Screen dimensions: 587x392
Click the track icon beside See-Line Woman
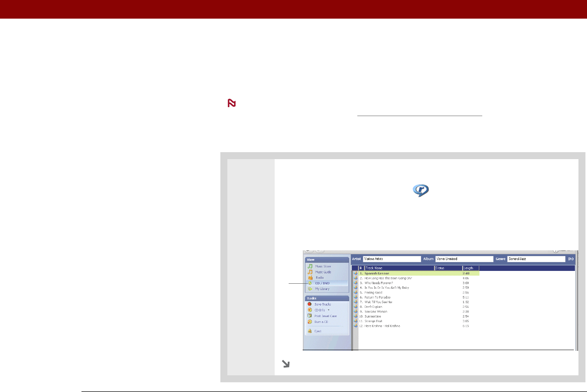pyautogui.click(x=355, y=312)
